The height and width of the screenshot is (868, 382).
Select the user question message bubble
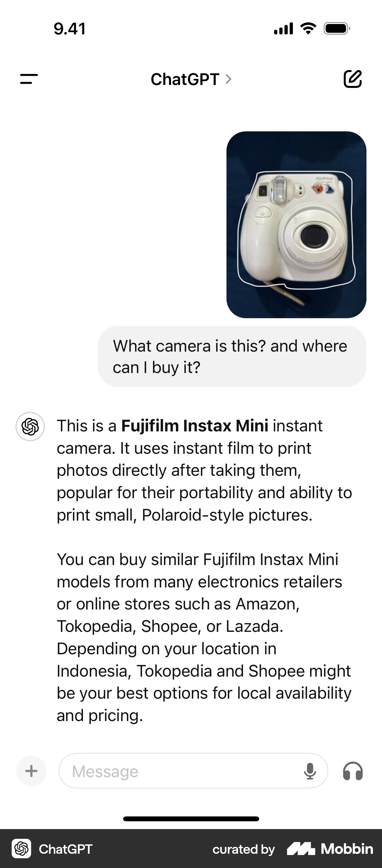pos(232,356)
